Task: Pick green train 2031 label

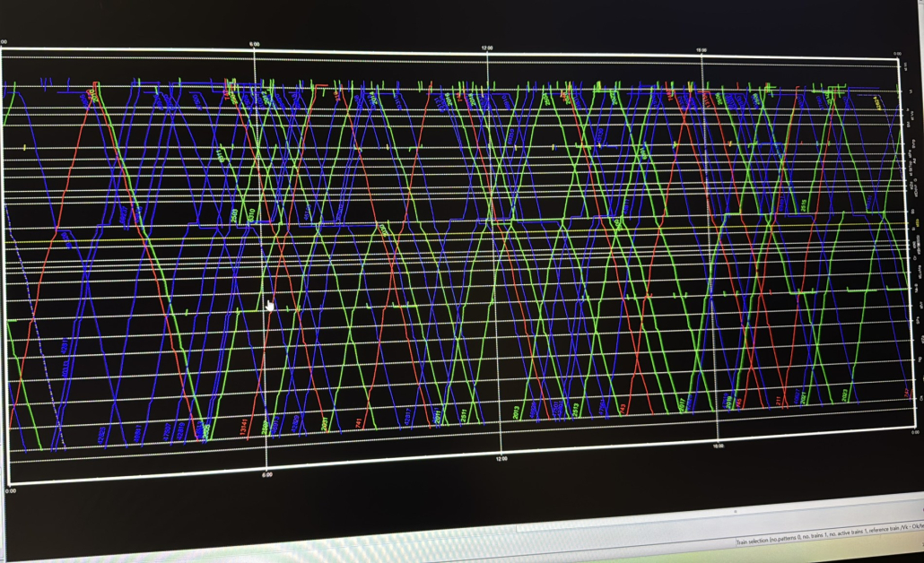Action: [325, 423]
